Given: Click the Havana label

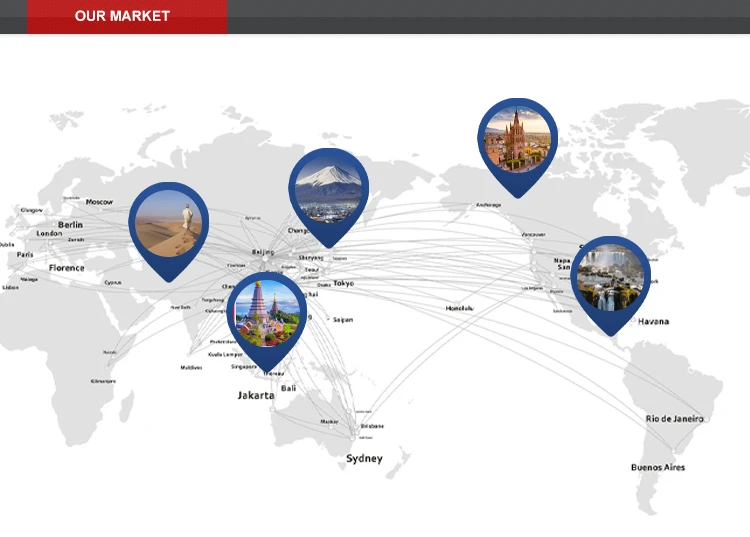Looking at the screenshot, I should coord(653,321).
